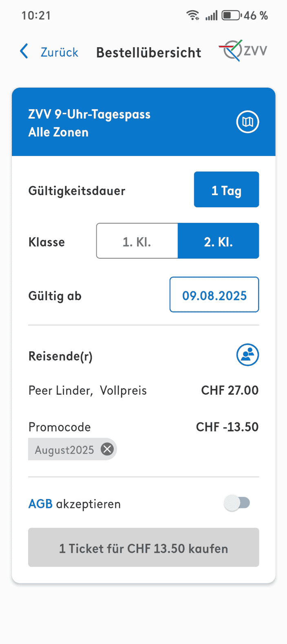Tap the Bestellübersicht page title
This screenshot has height=644, width=287.
(x=148, y=53)
